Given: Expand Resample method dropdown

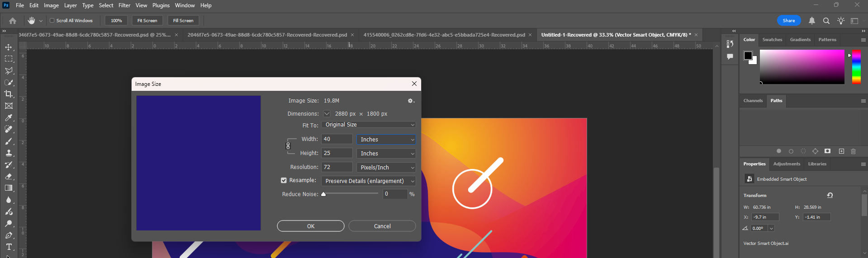Looking at the screenshot, I should 369,181.
